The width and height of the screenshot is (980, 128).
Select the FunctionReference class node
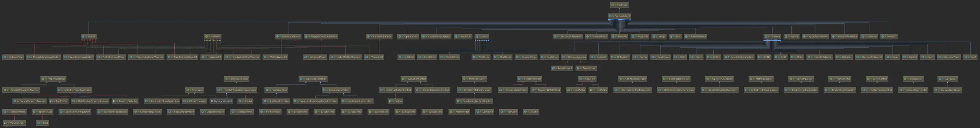[845, 37]
